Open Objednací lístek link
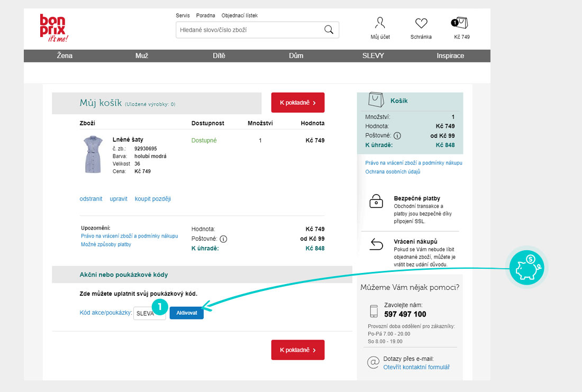Screen dimensions: 582x392 coord(239,15)
